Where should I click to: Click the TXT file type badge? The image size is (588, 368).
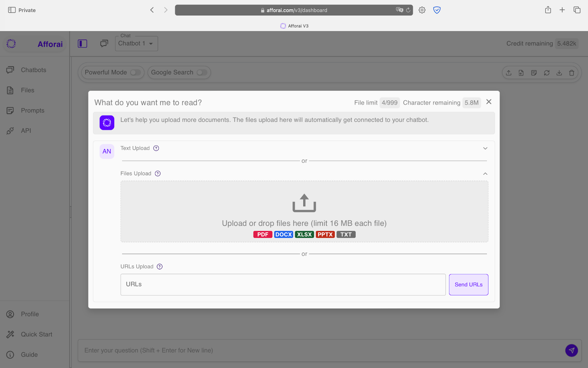pos(346,234)
